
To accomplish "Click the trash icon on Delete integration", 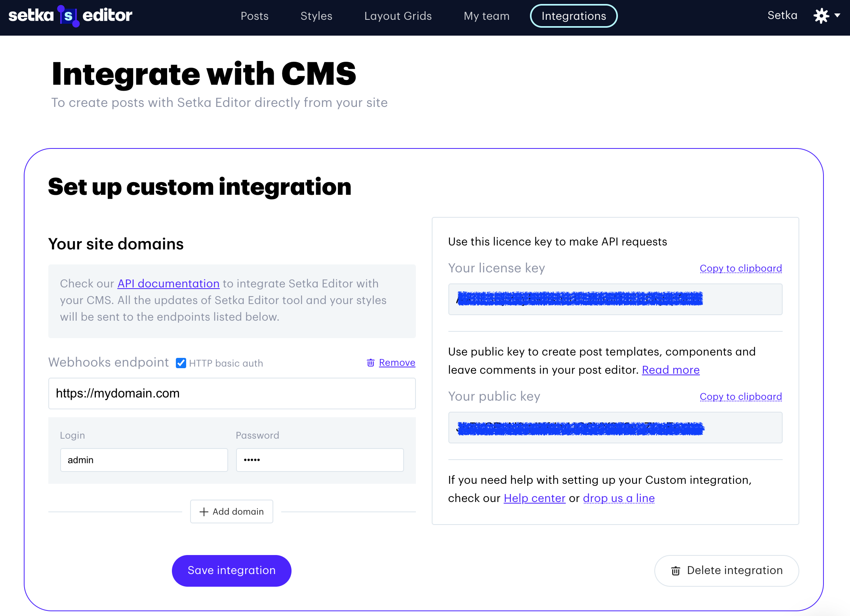I will click(676, 570).
